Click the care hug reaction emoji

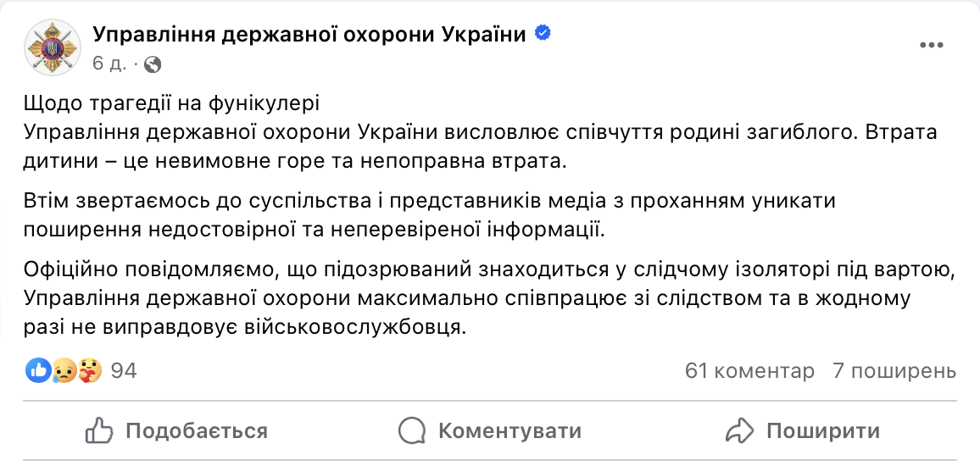[89, 370]
